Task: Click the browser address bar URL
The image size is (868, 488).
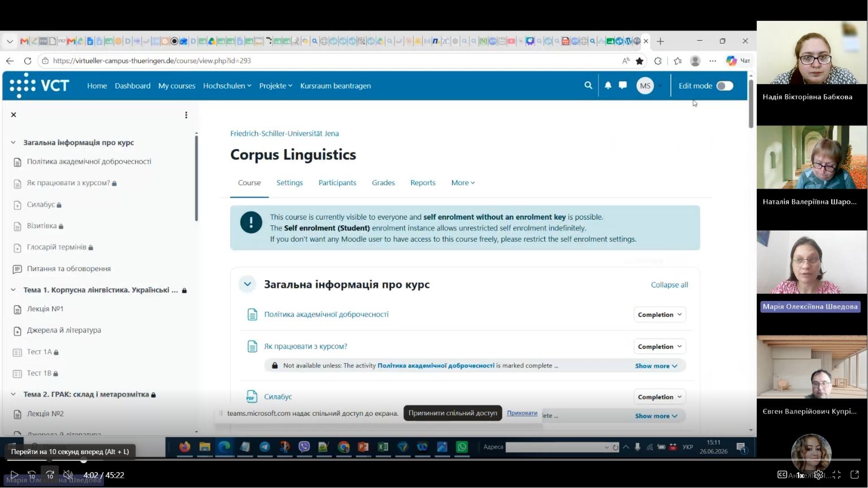Action: click(153, 60)
